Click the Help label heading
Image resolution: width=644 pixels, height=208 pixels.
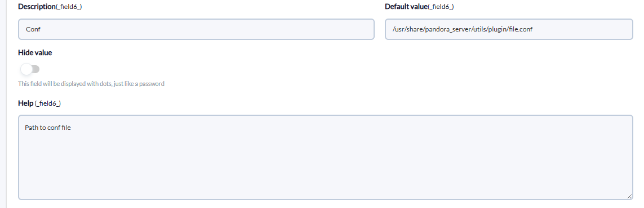point(25,103)
